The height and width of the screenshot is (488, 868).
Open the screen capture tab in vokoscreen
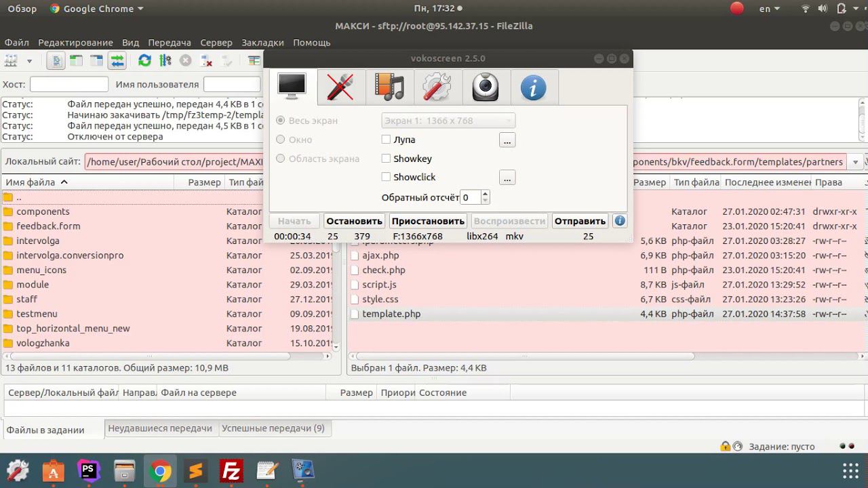pyautogui.click(x=292, y=87)
